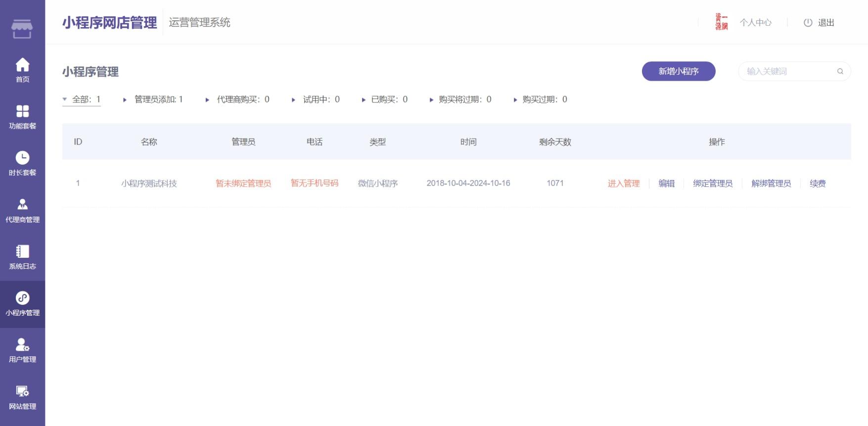The width and height of the screenshot is (868, 426).
Task: Click the 时间 column header
Action: click(x=468, y=142)
